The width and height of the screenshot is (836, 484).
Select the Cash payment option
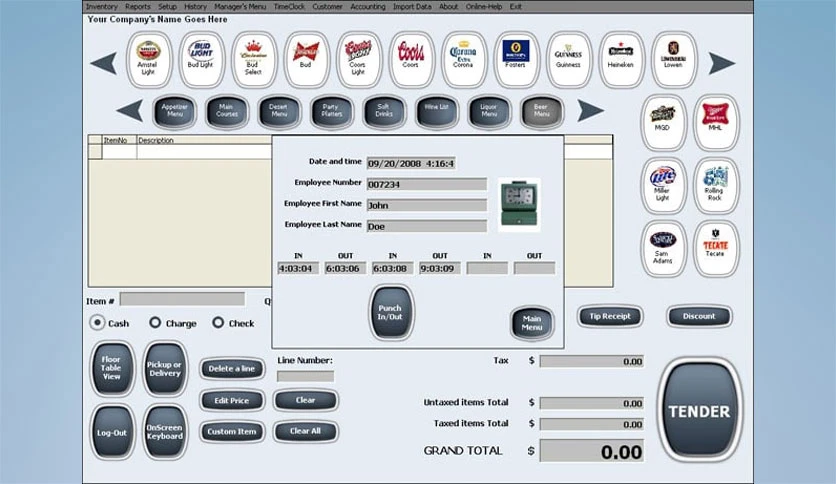tap(98, 322)
